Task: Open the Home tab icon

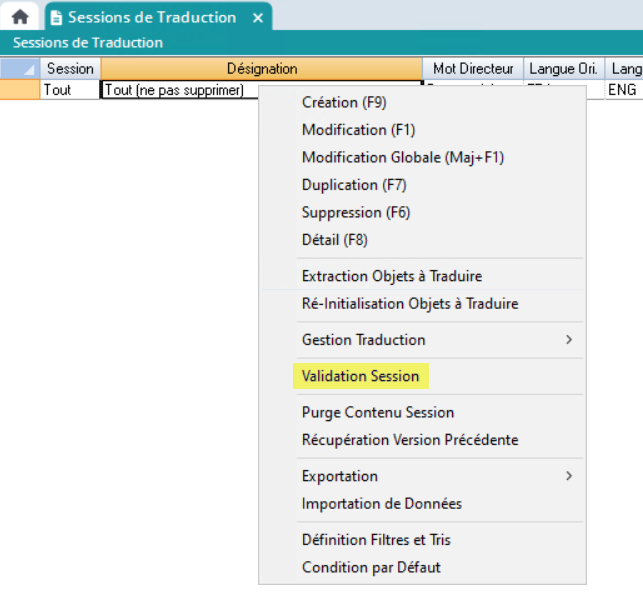Action: [20, 17]
